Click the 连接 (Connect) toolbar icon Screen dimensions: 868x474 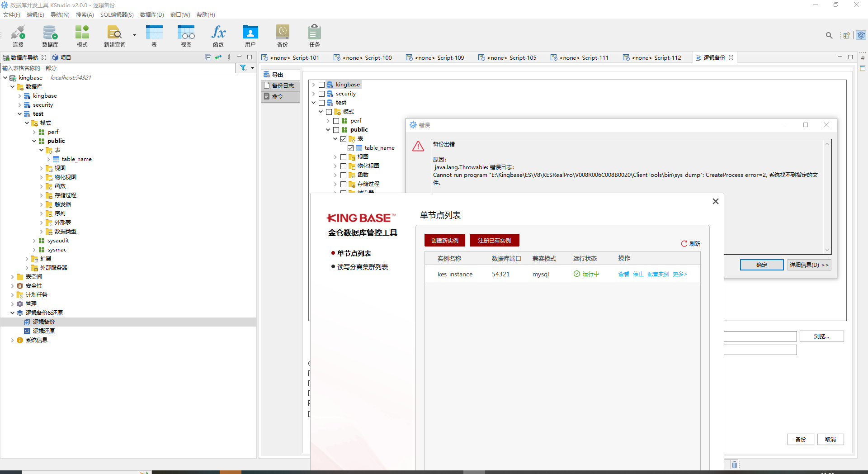18,36
